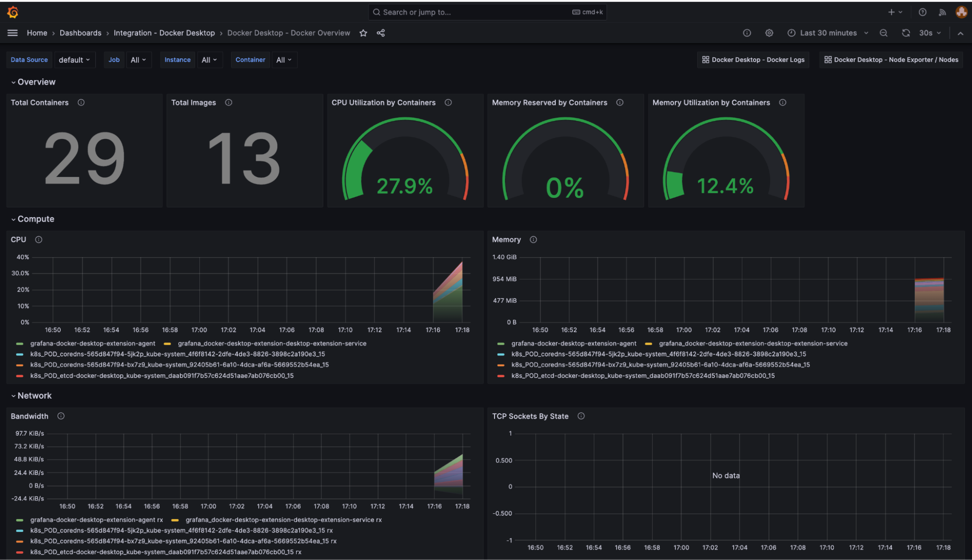Toggle the etcd-docker-desktop series in Memory legend
972x560 pixels.
click(643, 375)
